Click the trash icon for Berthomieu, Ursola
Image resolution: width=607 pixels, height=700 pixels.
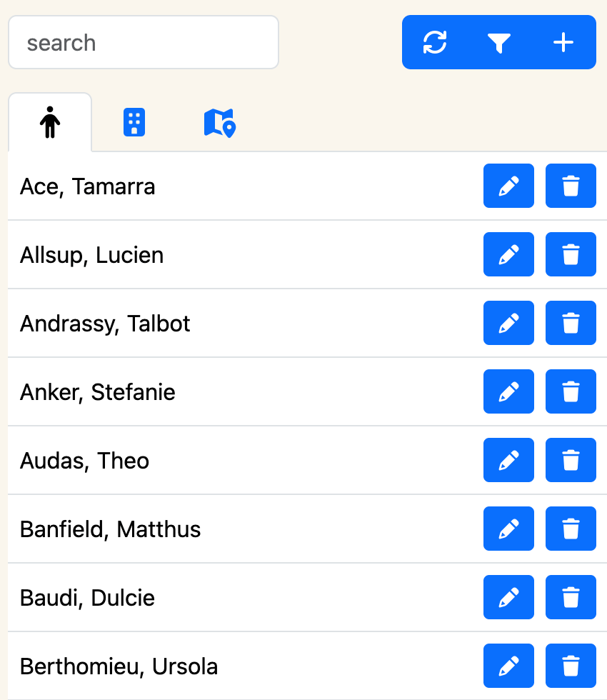(571, 666)
